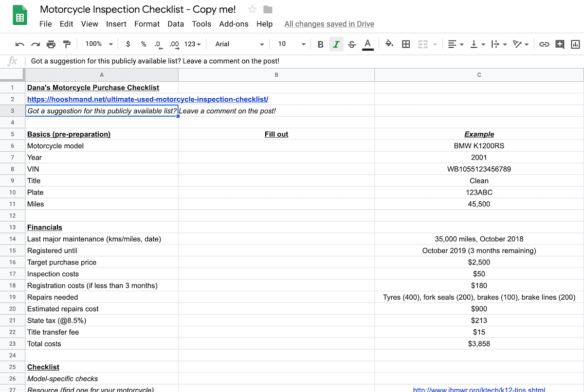Viewport: 584px width, 392px height.
Task: Select the 'Fill out' header cell
Action: click(276, 134)
